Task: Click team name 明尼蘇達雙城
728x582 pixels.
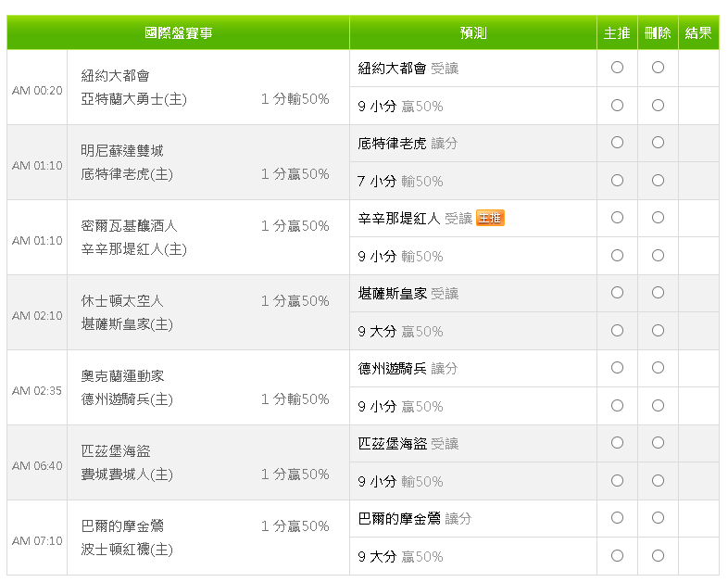Action: click(122, 150)
